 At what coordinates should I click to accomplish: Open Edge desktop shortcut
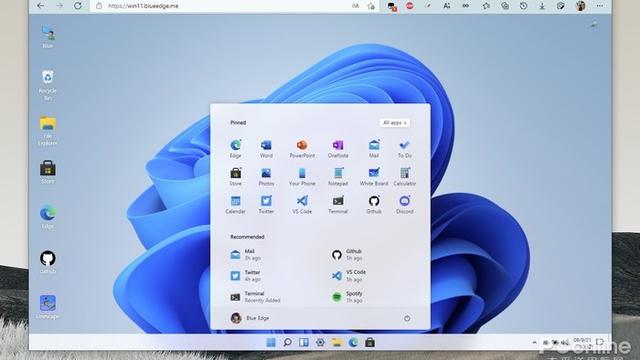coord(48,217)
